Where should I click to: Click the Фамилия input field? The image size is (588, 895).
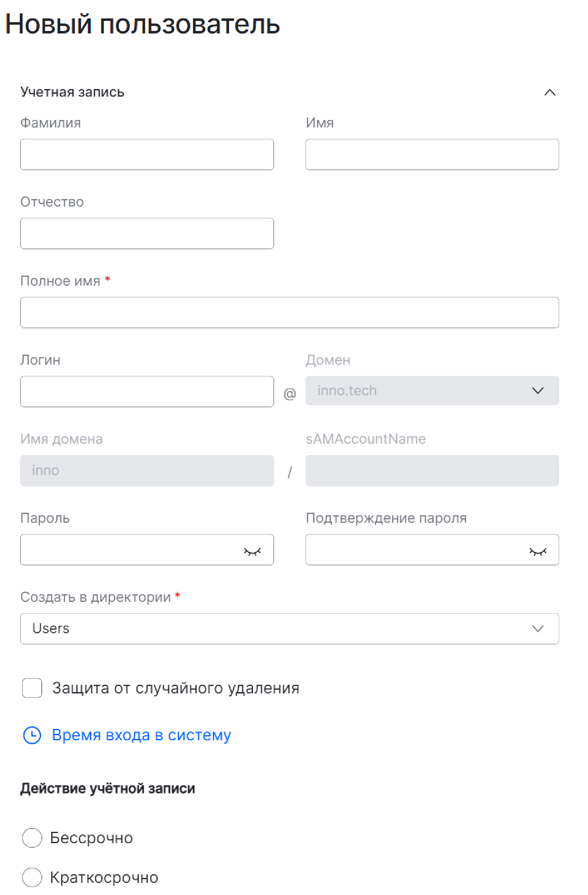click(147, 154)
